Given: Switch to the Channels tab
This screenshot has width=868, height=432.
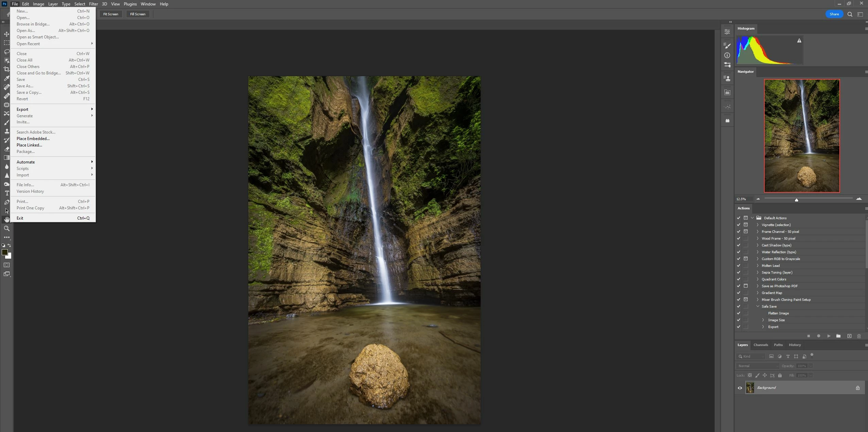Looking at the screenshot, I should 761,345.
